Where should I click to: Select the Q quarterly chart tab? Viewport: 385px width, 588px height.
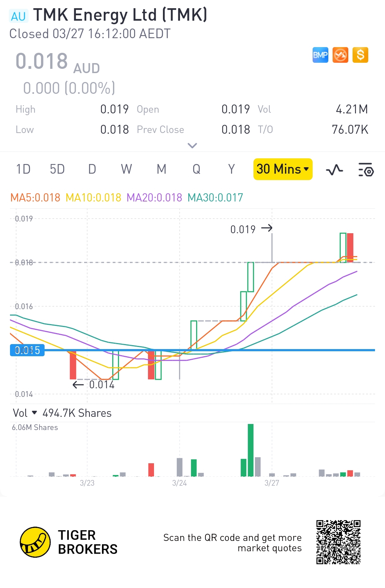pyautogui.click(x=196, y=169)
